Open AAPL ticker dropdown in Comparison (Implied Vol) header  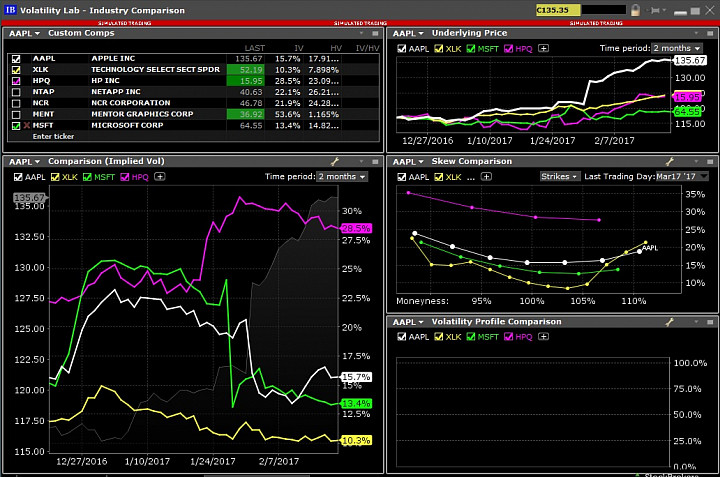[x=24, y=162]
